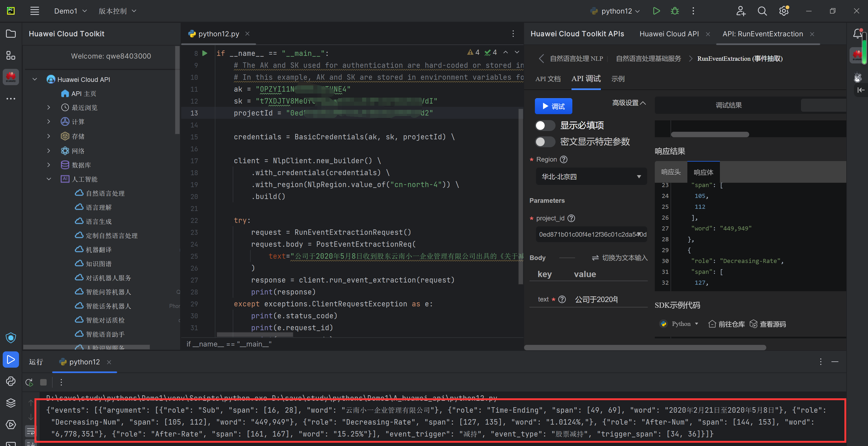Expand the 计算 tree node
Image resolution: width=868 pixels, height=446 pixels.
pos(49,122)
